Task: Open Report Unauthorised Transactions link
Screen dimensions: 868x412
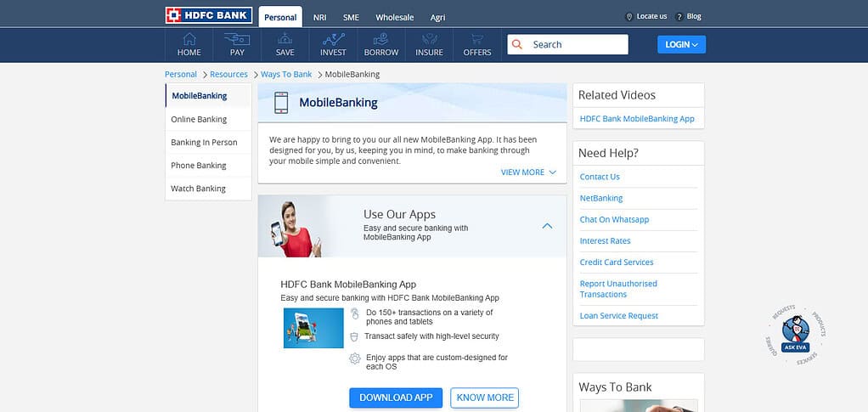Action: 618,289
